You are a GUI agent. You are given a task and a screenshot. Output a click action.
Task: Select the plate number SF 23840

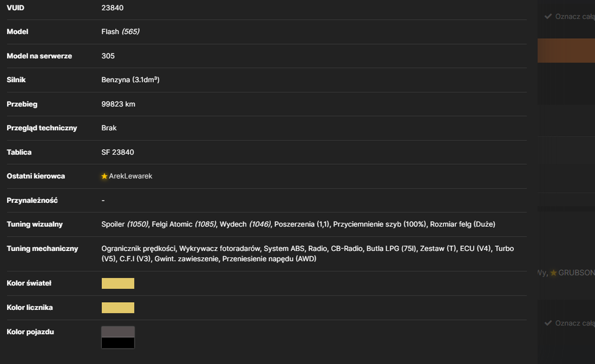tap(118, 152)
